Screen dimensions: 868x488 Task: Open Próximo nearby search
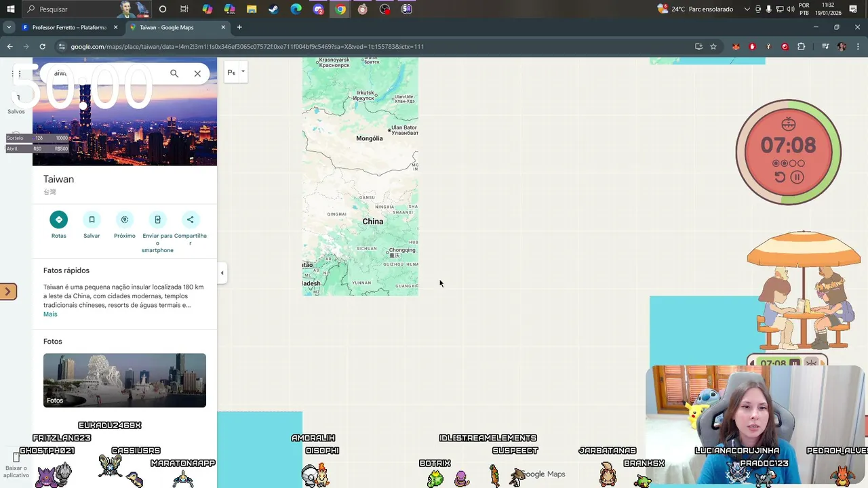tap(125, 220)
